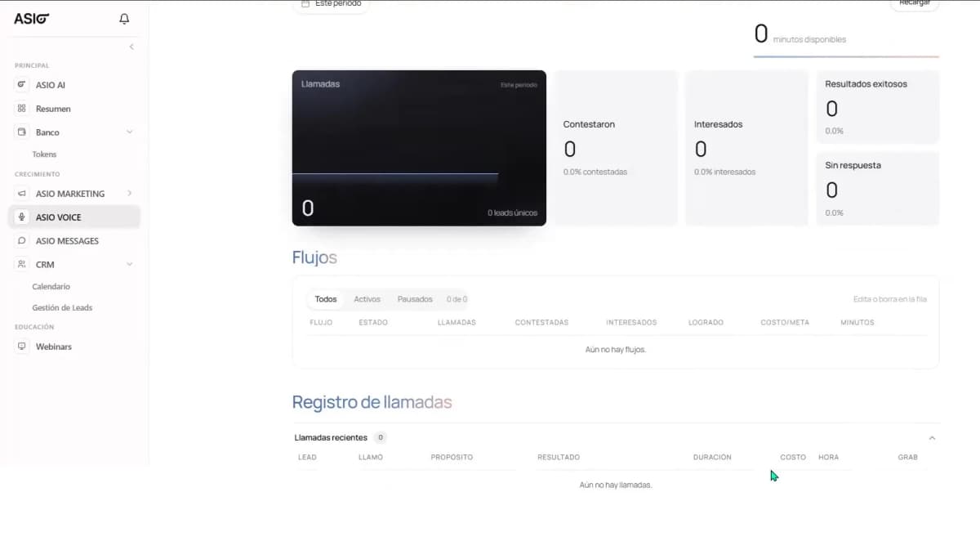Click the ASIO MARKETING megaphone icon
This screenshot has height=559, width=980.
point(22,194)
